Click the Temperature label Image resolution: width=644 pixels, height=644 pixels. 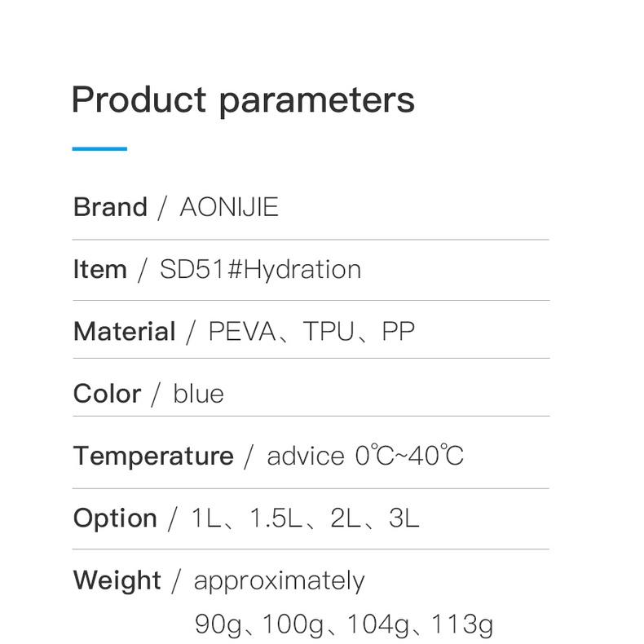click(x=153, y=457)
